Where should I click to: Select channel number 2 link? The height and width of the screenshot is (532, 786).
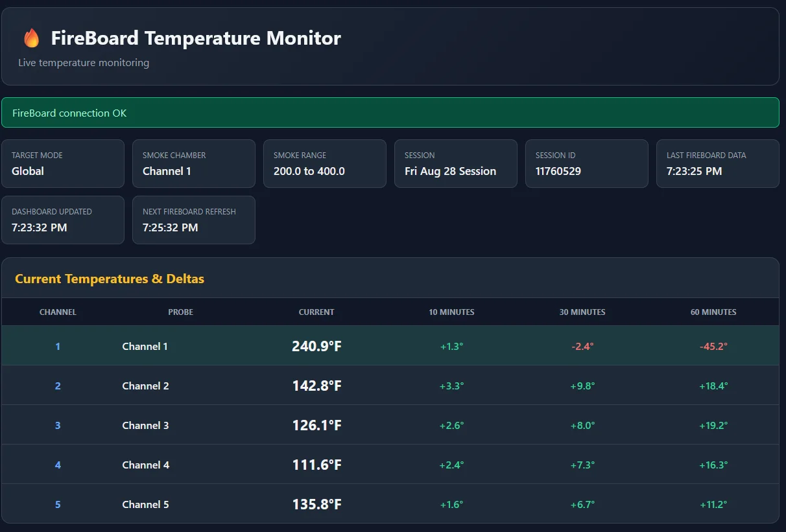(x=58, y=386)
